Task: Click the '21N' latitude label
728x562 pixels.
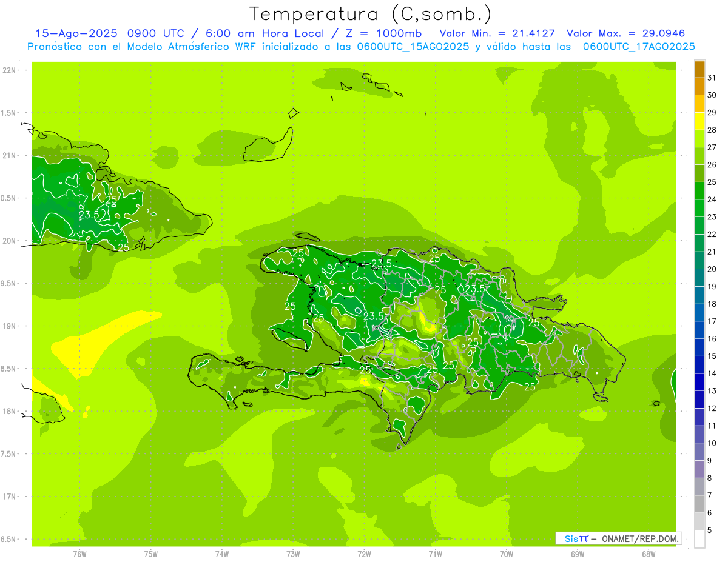Action: click(x=10, y=156)
